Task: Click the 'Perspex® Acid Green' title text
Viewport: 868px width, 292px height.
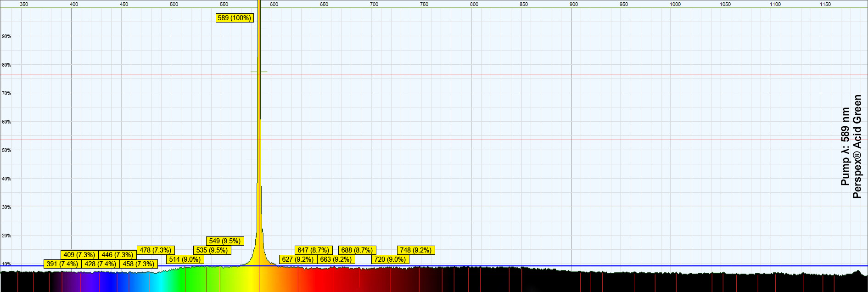Action: (857, 146)
